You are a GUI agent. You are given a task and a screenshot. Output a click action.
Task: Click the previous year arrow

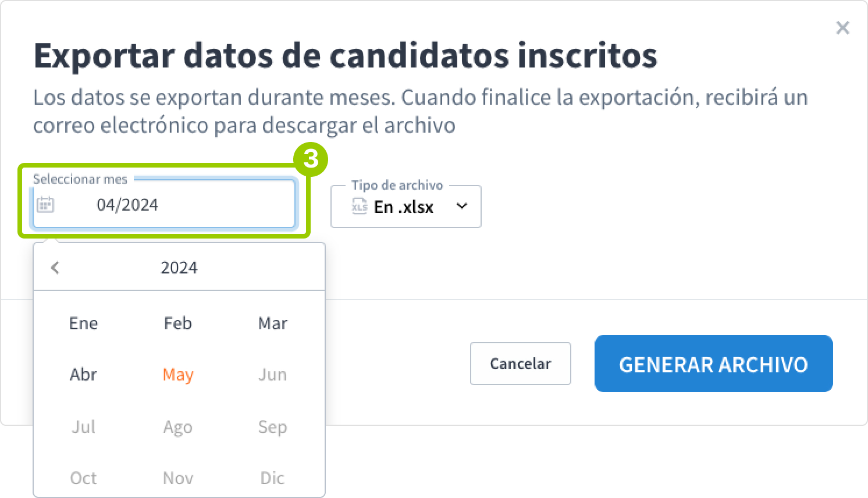(55, 268)
